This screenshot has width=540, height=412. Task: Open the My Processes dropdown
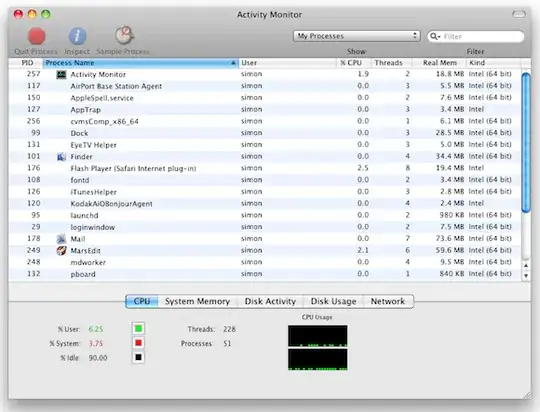click(x=356, y=36)
